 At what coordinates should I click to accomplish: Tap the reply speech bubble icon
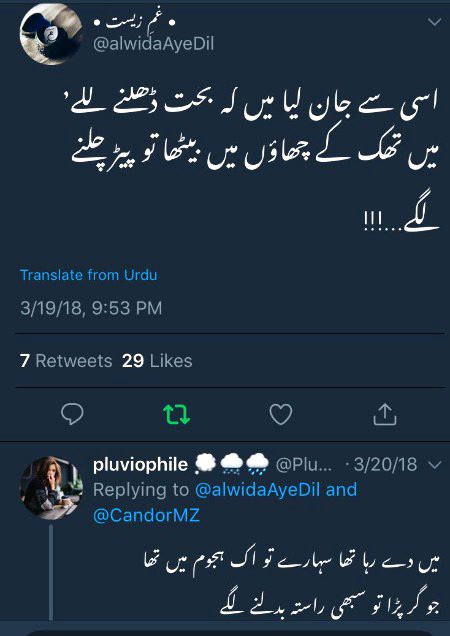tap(72, 414)
